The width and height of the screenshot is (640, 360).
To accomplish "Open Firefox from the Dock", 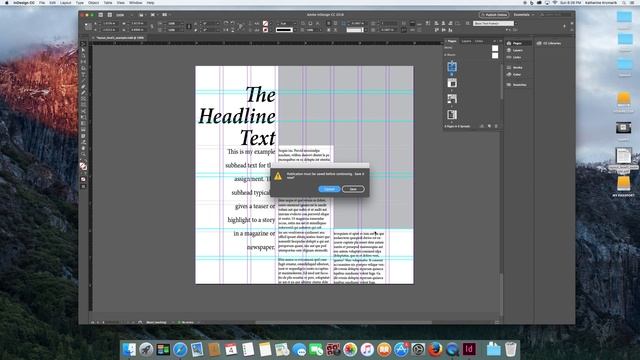I will click(x=435, y=349).
